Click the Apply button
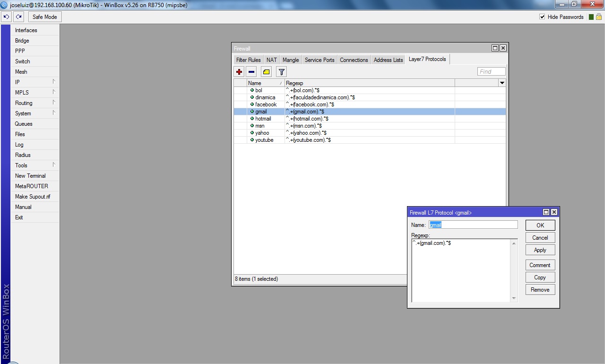Viewport: 605px width, 364px height. (540, 250)
